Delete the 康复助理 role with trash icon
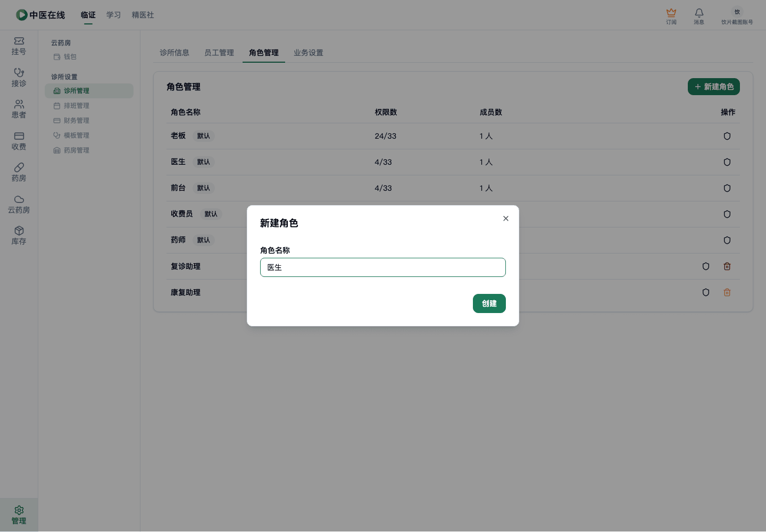Image resolution: width=766 pixels, height=532 pixels. pyautogui.click(x=727, y=292)
